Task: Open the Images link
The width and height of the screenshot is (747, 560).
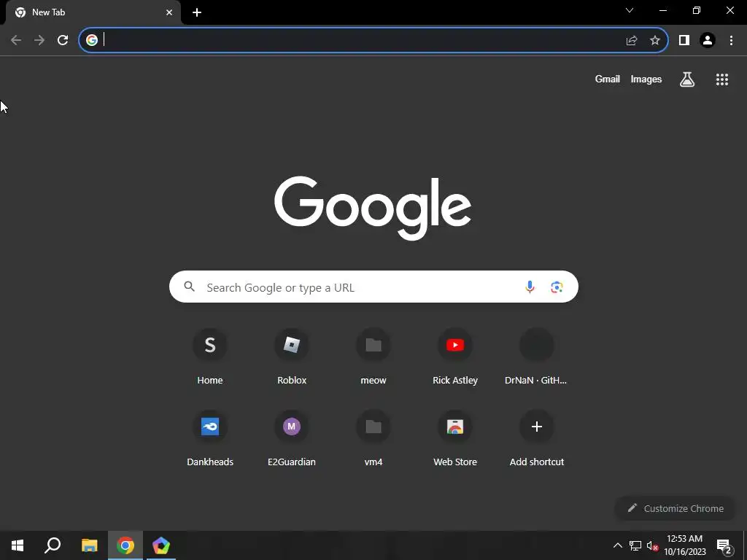Action: click(x=646, y=79)
